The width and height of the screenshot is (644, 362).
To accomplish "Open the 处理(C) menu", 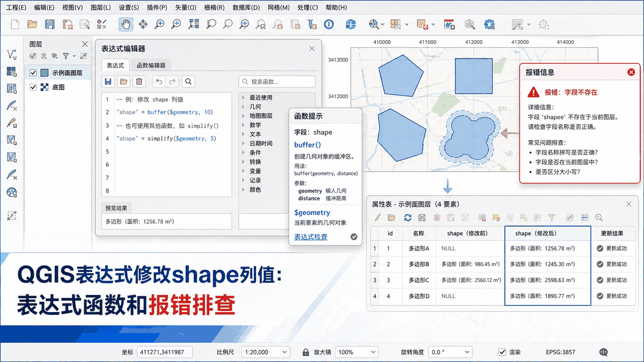I will click(307, 8).
